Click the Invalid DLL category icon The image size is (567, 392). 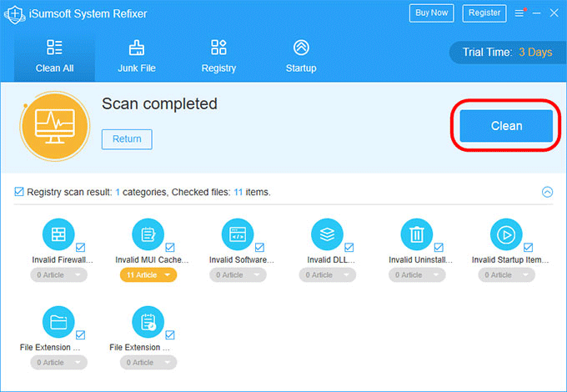tap(327, 234)
